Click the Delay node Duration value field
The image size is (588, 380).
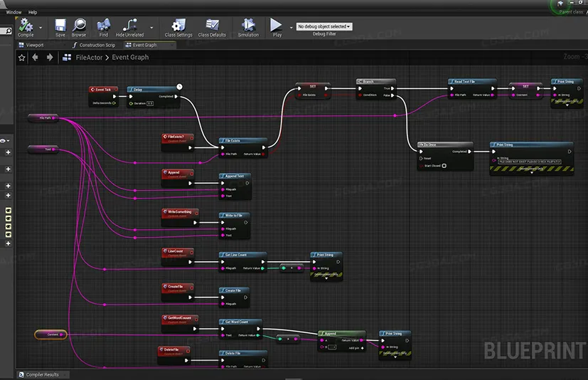150,103
